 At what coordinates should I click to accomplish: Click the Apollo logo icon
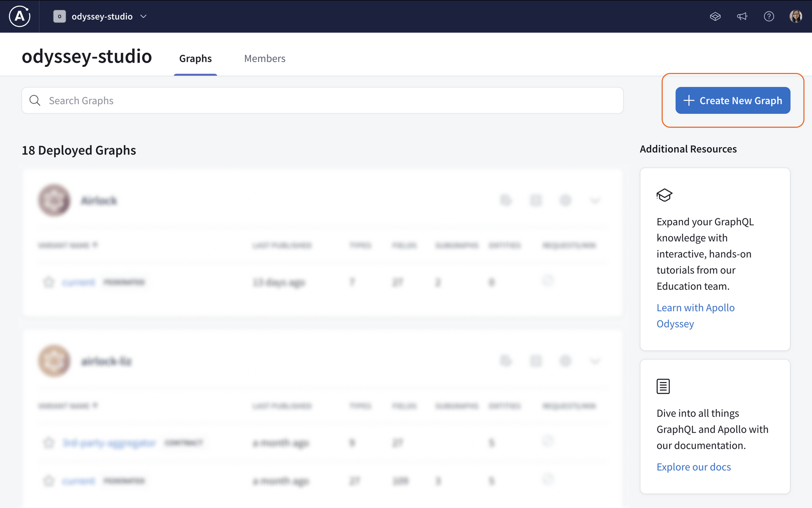click(x=19, y=16)
